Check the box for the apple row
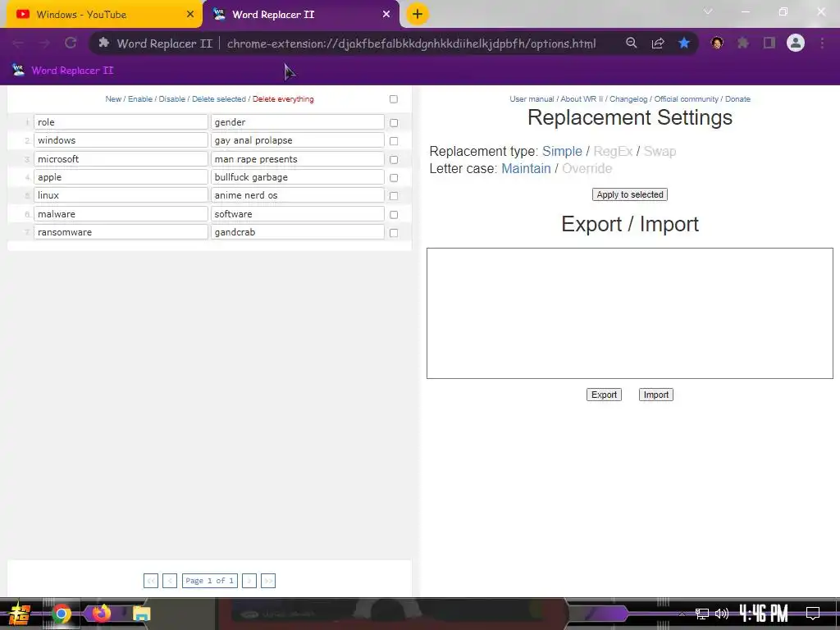840x630 pixels. [x=394, y=177]
